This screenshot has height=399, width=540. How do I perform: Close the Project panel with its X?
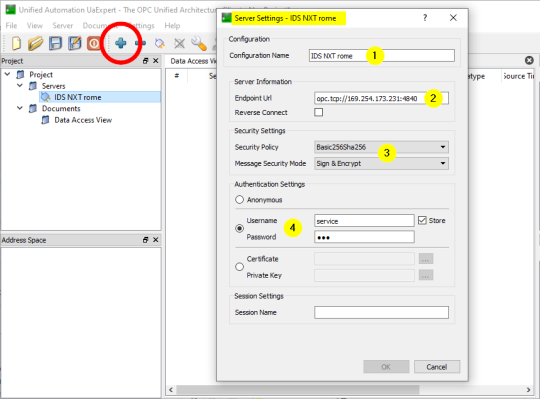[156, 61]
